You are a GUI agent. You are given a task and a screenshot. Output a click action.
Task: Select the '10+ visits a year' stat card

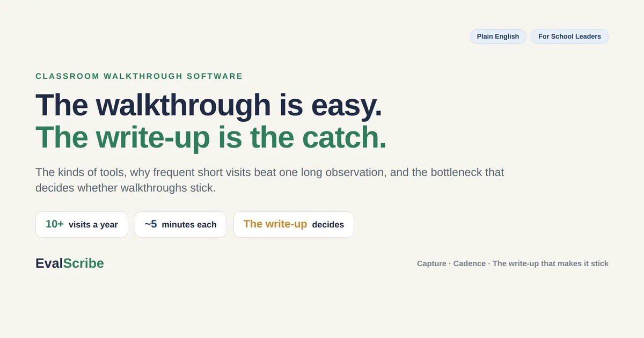coord(82,224)
